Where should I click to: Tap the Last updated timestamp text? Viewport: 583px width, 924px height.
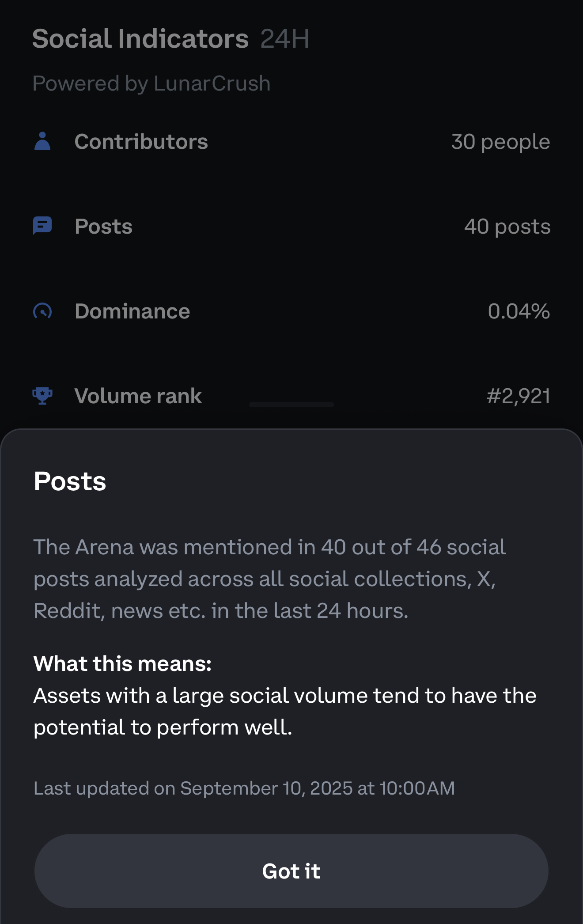(244, 788)
